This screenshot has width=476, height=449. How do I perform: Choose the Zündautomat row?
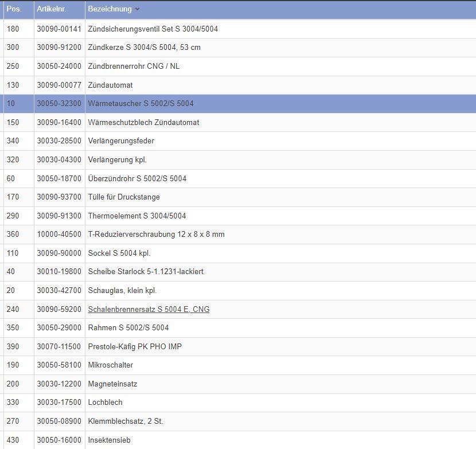click(x=110, y=85)
